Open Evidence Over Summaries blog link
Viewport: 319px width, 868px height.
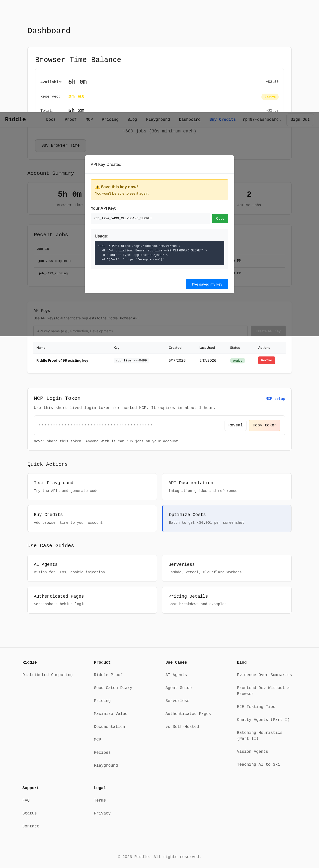pos(264,675)
